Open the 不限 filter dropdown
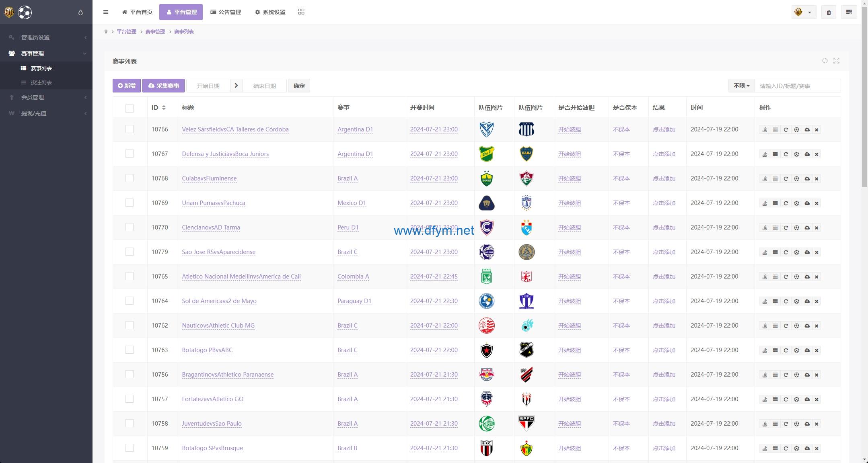This screenshot has width=868, height=463. 741,86
